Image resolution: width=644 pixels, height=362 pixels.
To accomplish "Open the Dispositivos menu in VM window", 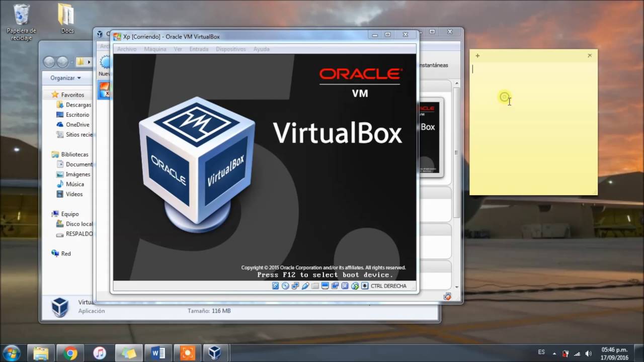I will tap(230, 49).
